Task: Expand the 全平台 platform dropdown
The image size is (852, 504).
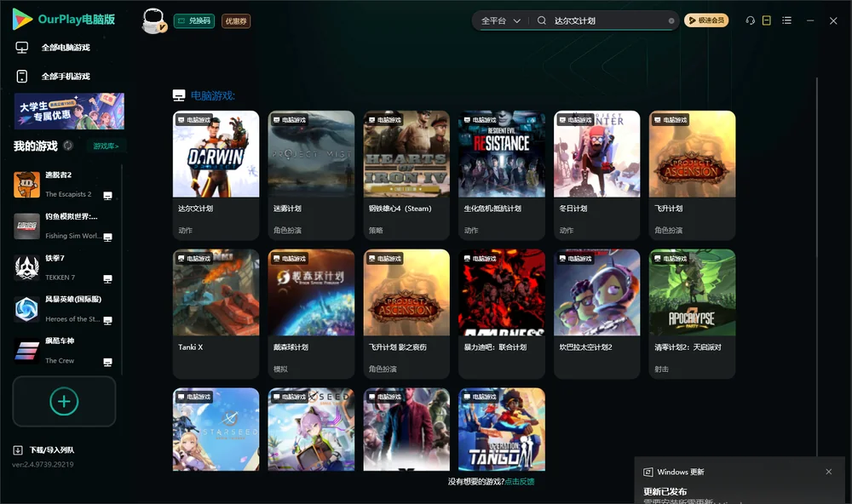Action: click(500, 20)
